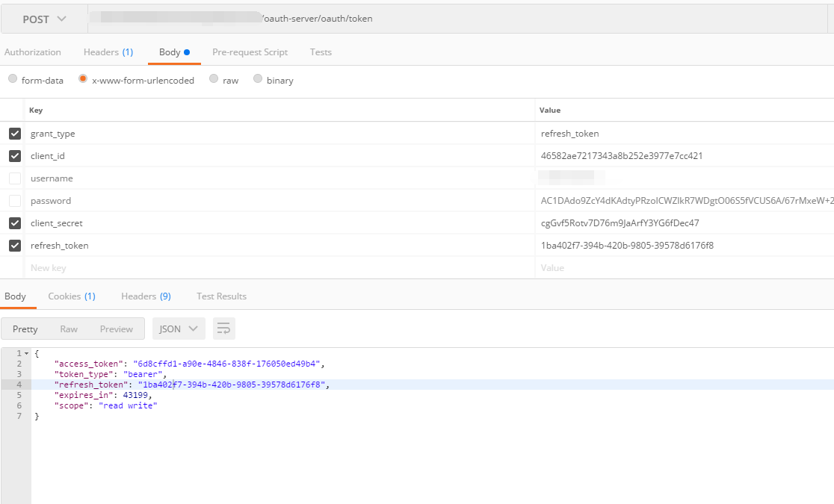Open the request Headers (1) tab
This screenshot has width=834, height=504.
click(x=108, y=52)
